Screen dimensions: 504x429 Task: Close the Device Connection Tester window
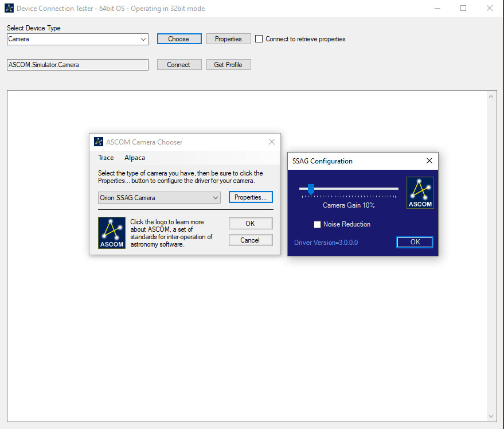489,8
